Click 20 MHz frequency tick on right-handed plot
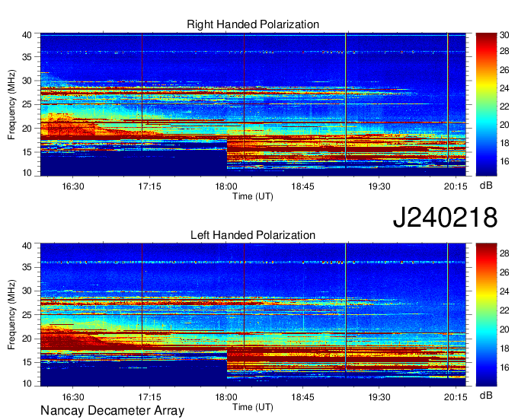This screenshot has width=518, height=420. (27, 129)
